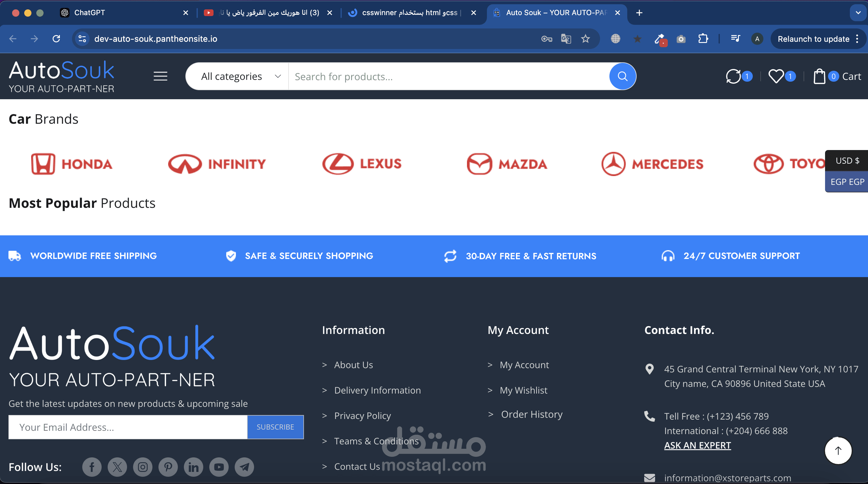The width and height of the screenshot is (868, 484).
Task: Open the hamburger menu icon
Action: (160, 76)
